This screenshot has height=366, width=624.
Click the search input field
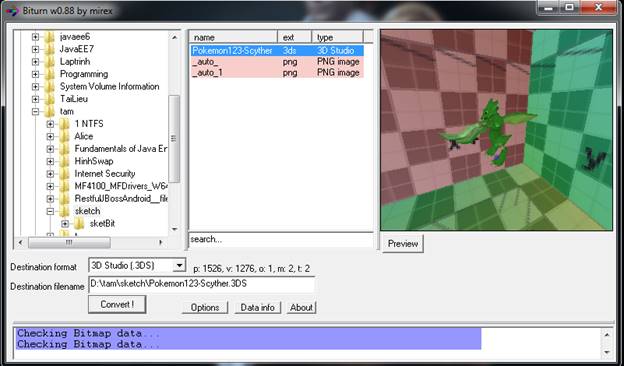pyautogui.click(x=281, y=239)
